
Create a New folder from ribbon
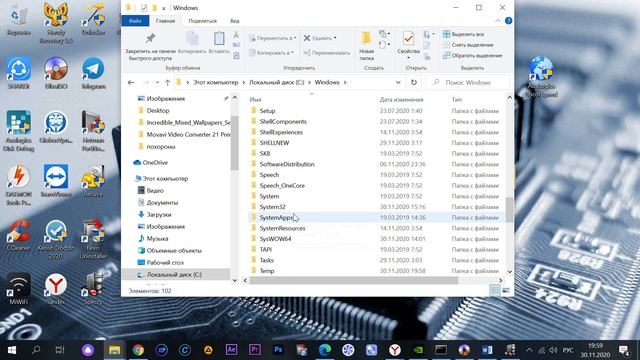pos(367,46)
